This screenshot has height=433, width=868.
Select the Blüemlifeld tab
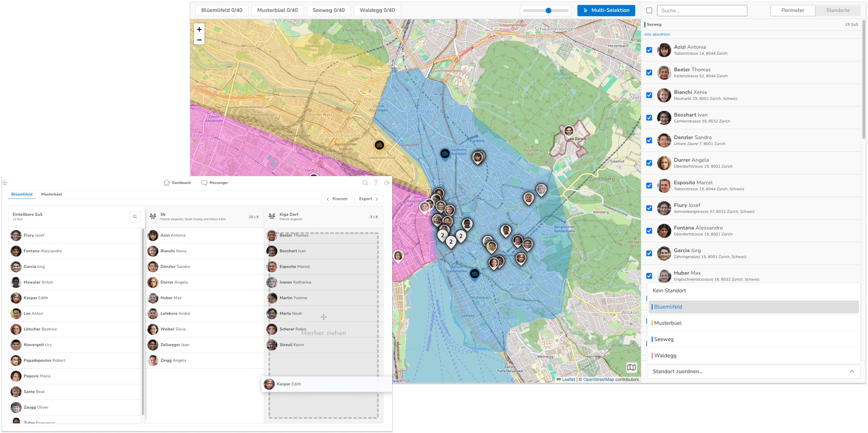tap(21, 194)
